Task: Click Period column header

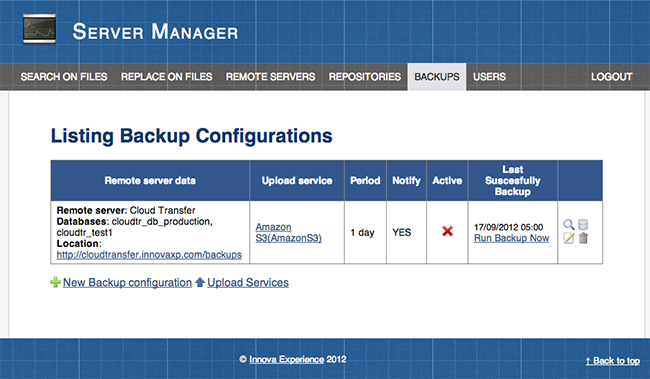Action: (365, 180)
